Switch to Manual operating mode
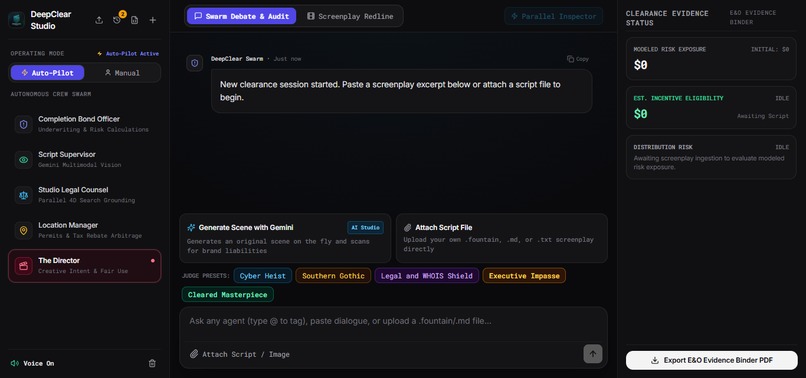This screenshot has width=806, height=378. coord(122,73)
